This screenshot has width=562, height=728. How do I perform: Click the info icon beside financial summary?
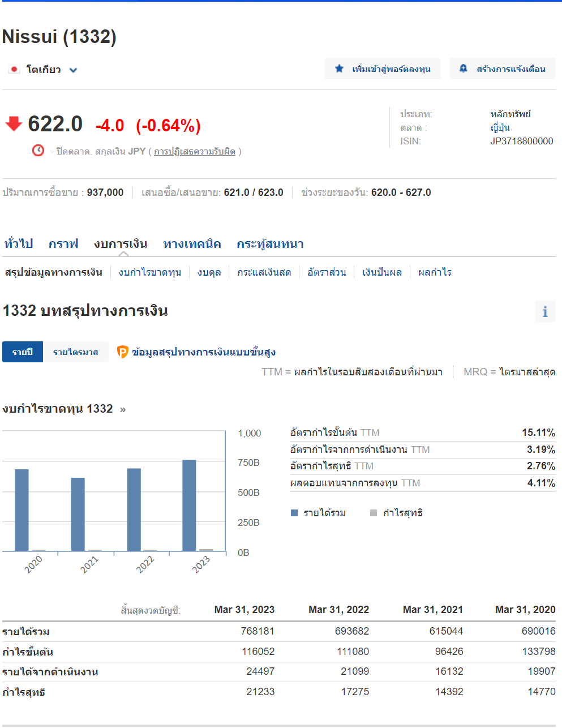545,311
